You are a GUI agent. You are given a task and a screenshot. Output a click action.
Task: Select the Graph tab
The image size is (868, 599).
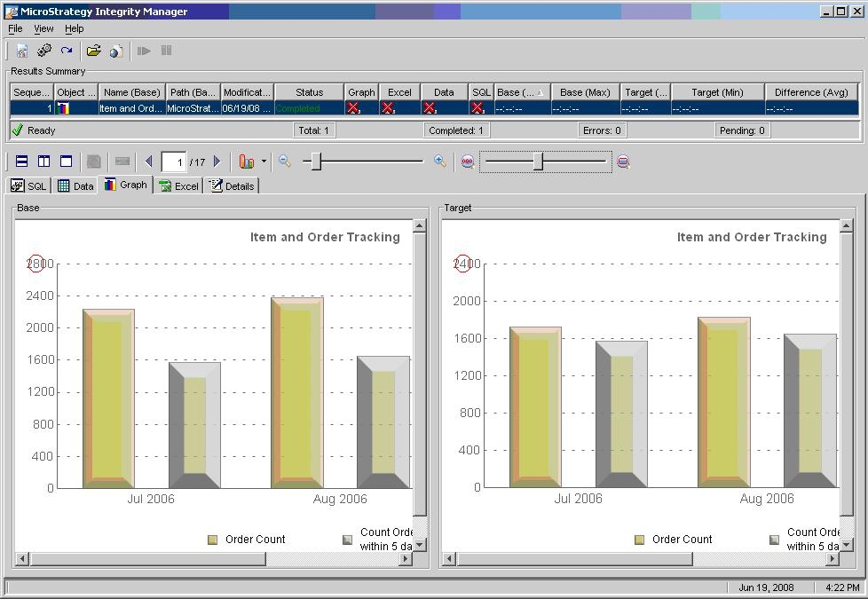pyautogui.click(x=126, y=185)
